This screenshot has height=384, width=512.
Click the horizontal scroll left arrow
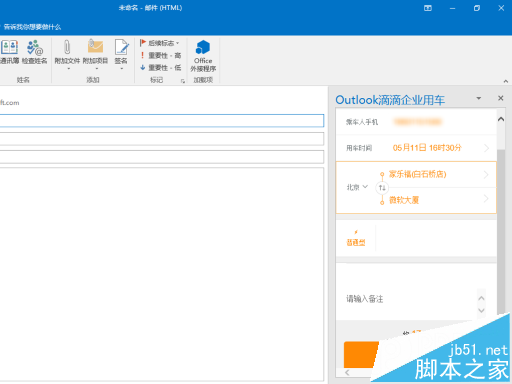tap(347, 373)
